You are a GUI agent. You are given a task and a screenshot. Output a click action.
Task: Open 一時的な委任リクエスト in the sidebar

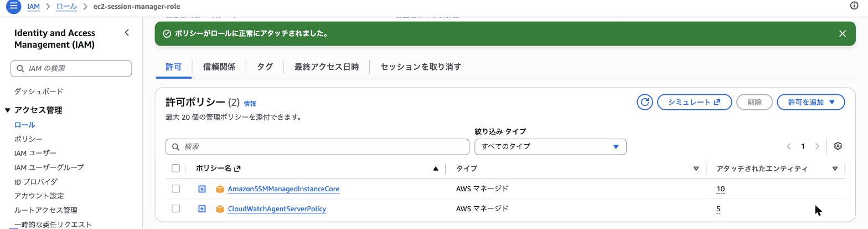pyautogui.click(x=53, y=224)
